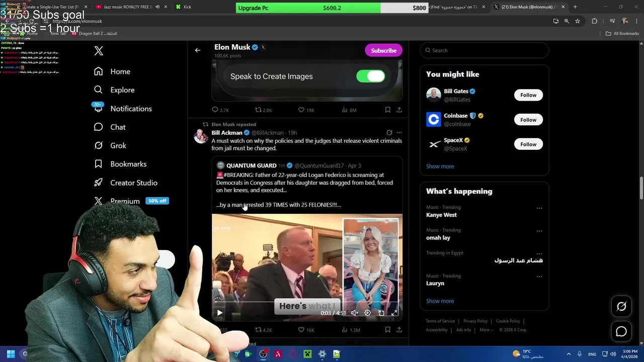Follow Coinbase

(x=528, y=120)
